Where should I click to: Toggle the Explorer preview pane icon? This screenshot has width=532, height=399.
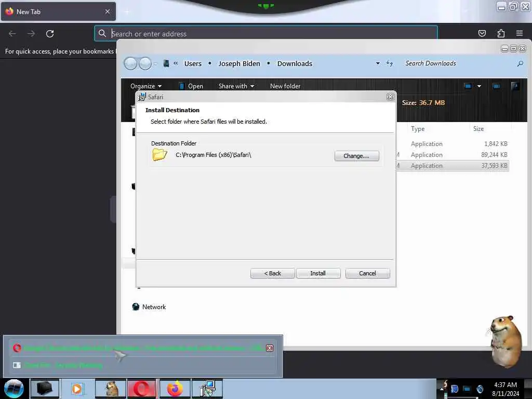pos(496,86)
